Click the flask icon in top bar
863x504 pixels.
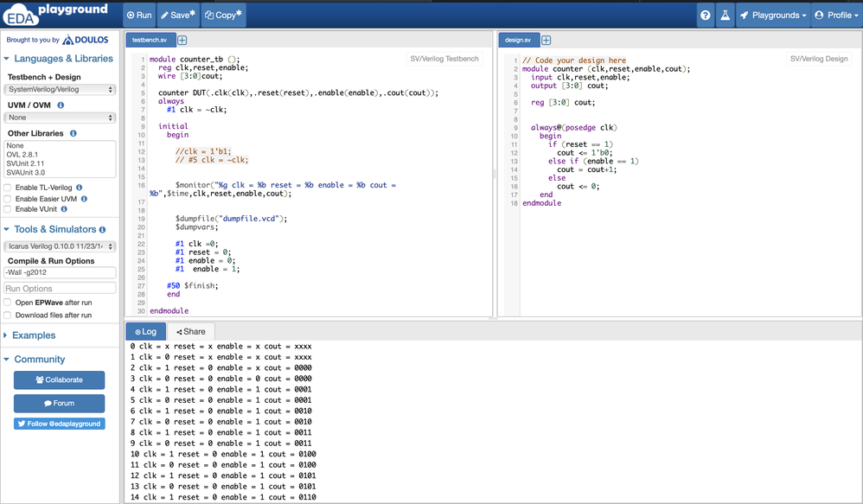725,15
